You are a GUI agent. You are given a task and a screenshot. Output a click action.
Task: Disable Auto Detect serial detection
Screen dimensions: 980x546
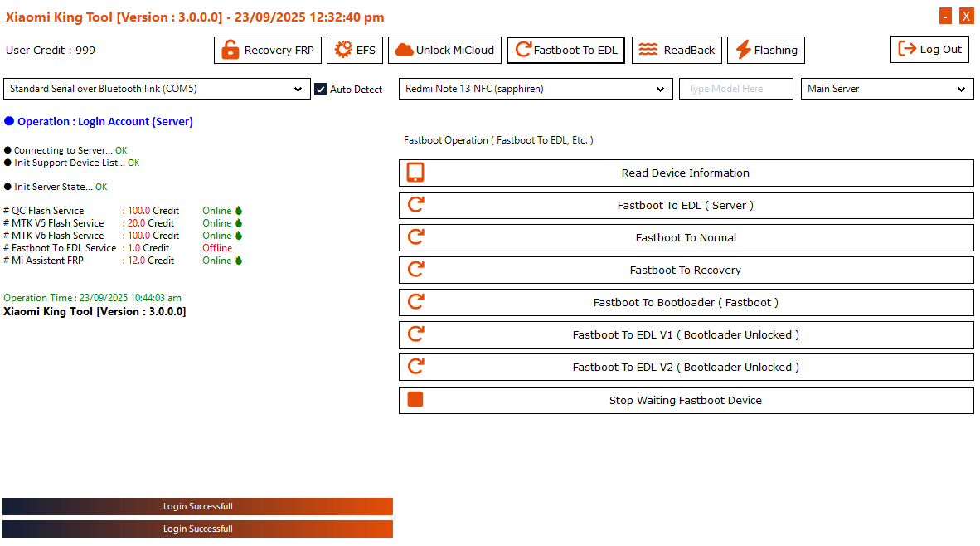[320, 89]
